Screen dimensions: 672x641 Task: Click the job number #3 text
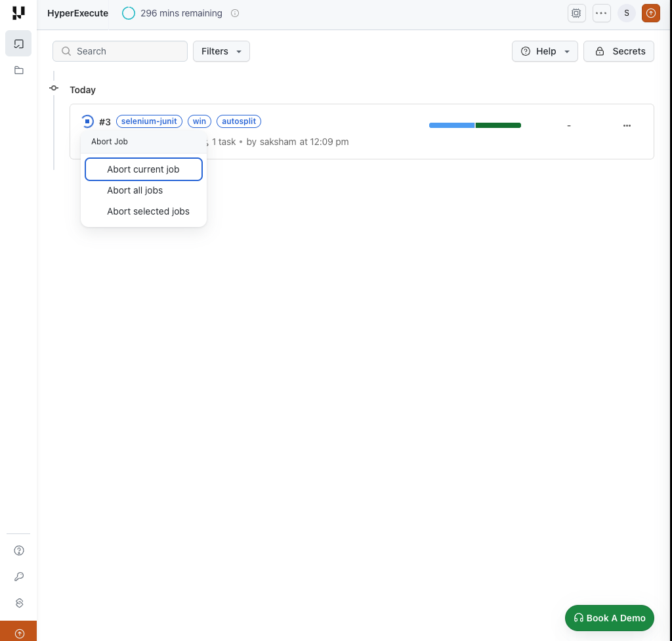point(105,122)
